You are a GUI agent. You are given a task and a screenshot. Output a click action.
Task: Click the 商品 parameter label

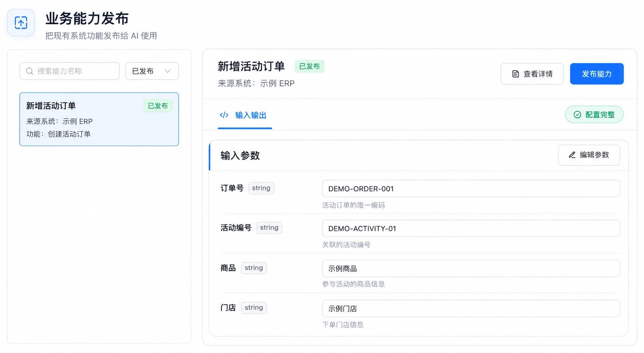point(228,268)
